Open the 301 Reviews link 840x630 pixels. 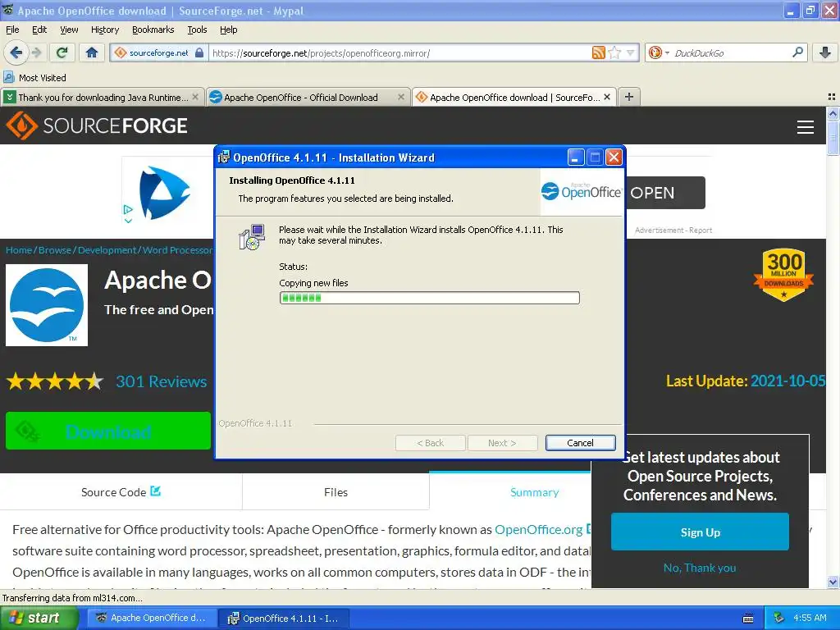[x=162, y=381]
